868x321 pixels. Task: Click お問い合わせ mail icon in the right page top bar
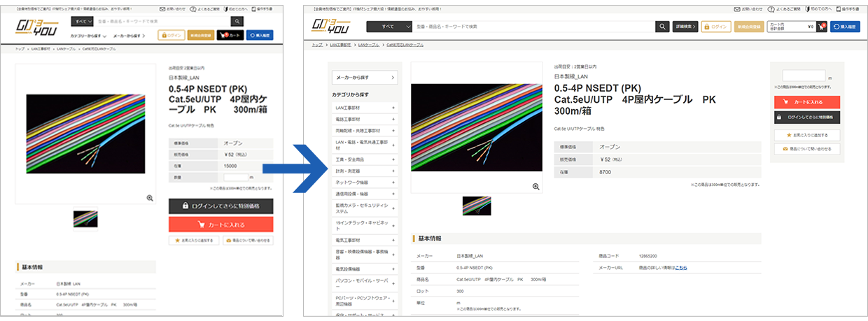click(x=736, y=10)
